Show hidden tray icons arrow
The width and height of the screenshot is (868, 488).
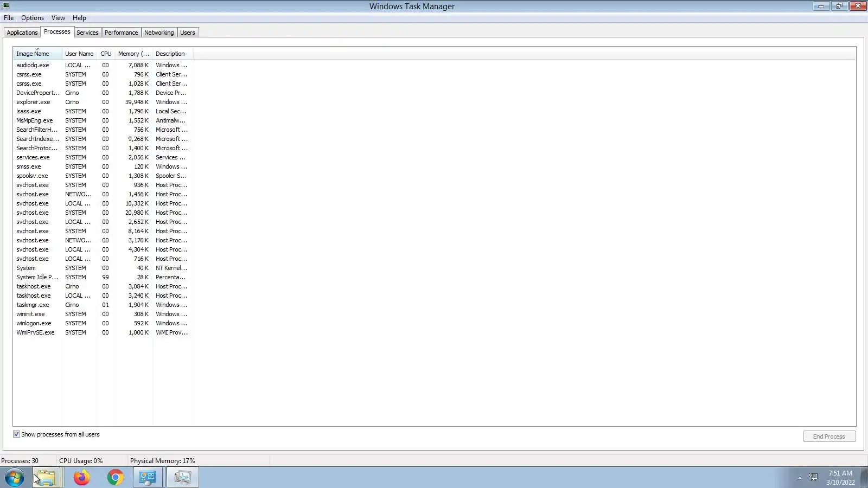click(x=800, y=478)
